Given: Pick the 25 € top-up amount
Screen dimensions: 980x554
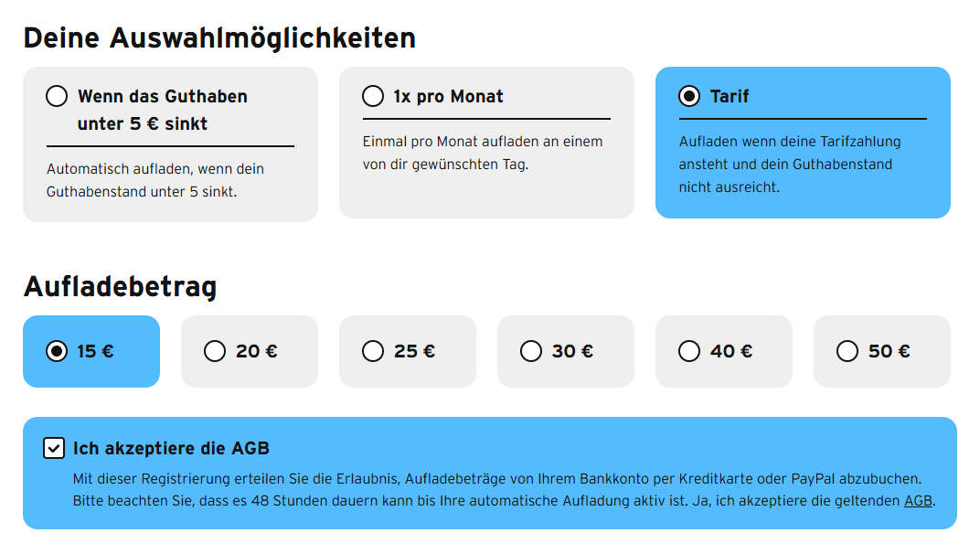Looking at the screenshot, I should click(x=408, y=351).
